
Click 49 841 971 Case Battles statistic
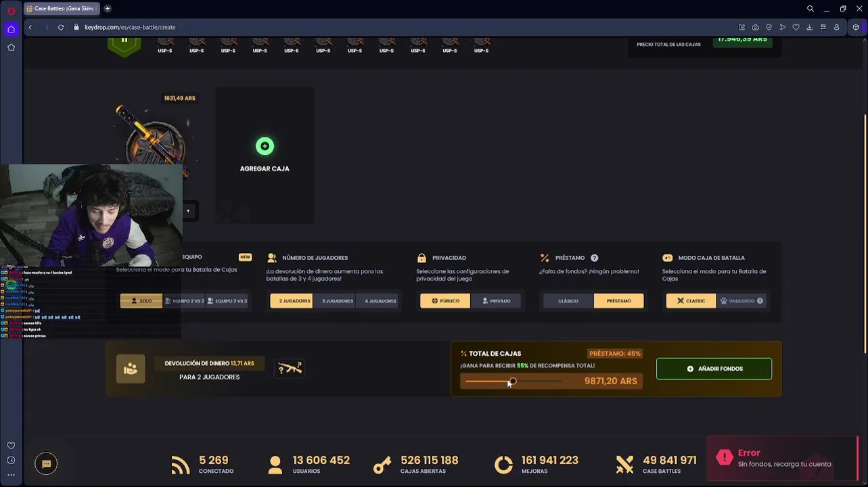pyautogui.click(x=656, y=464)
